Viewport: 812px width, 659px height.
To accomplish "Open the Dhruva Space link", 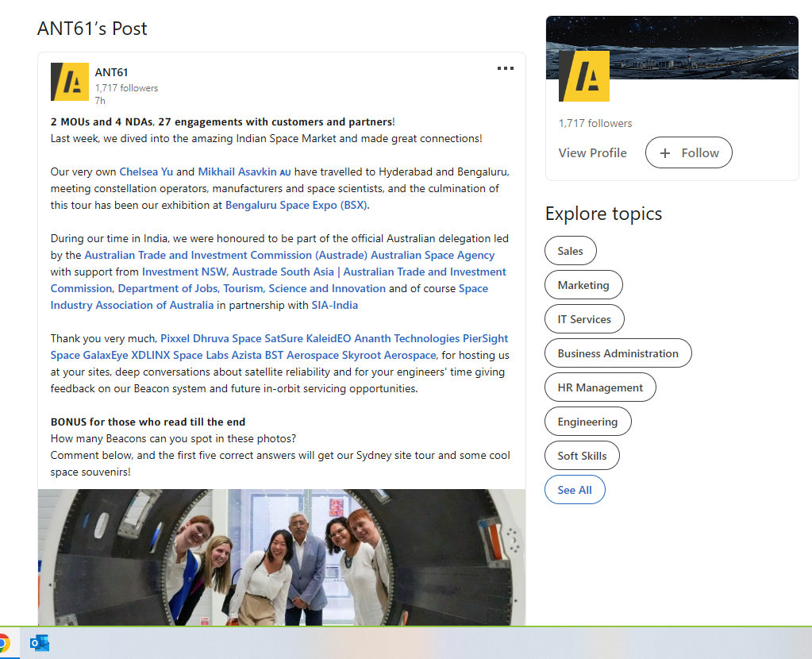I will click(x=227, y=339).
